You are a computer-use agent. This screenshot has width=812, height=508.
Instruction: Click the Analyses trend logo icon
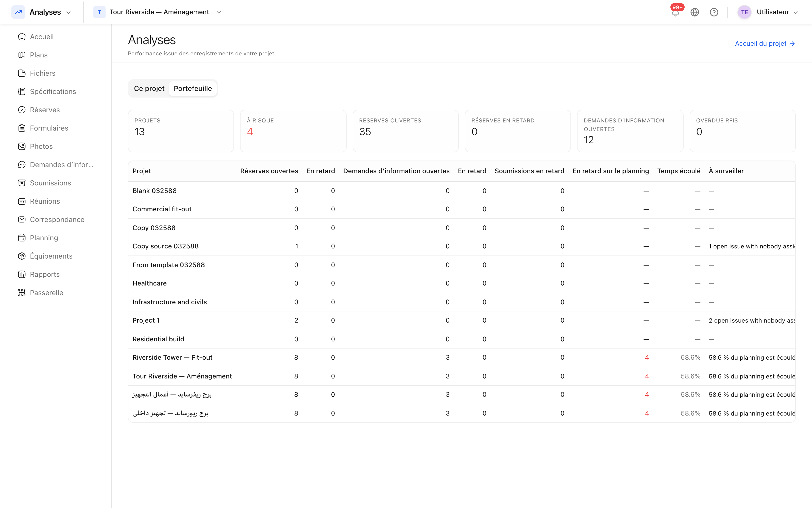(x=19, y=12)
